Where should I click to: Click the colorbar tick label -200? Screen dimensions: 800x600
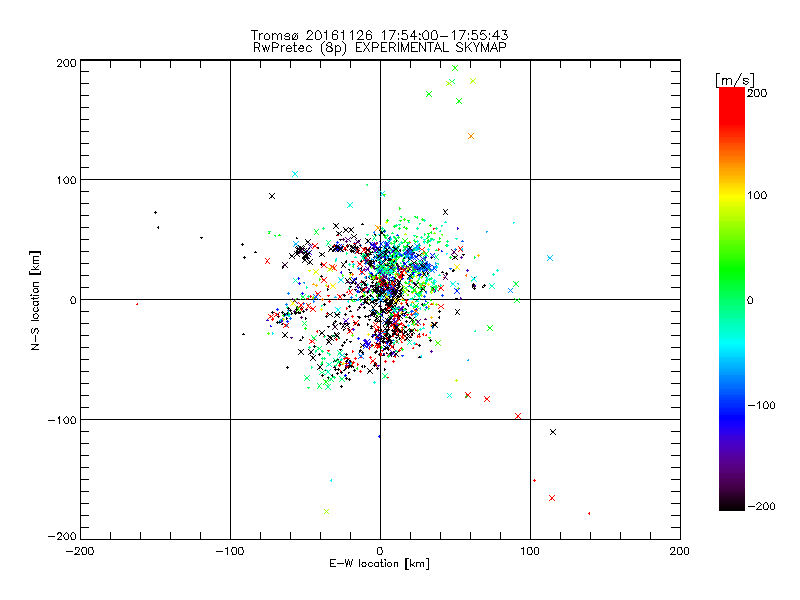[761, 506]
